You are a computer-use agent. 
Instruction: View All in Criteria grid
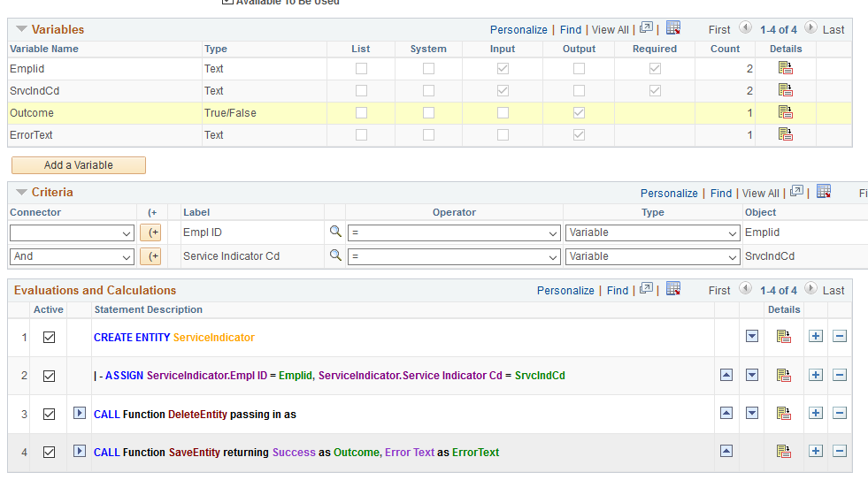pos(761,193)
